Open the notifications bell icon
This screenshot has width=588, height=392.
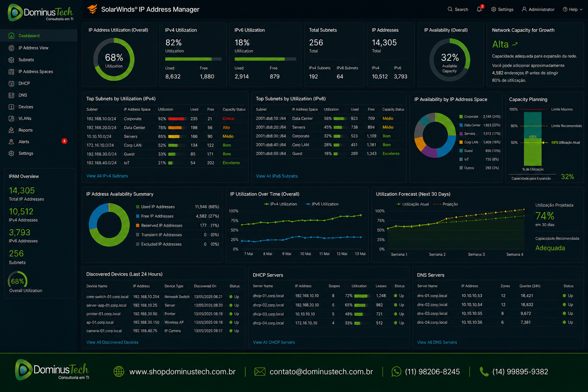(479, 9)
